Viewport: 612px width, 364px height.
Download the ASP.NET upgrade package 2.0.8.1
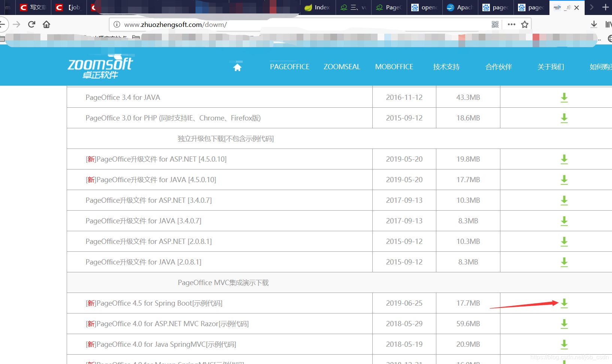click(x=564, y=242)
